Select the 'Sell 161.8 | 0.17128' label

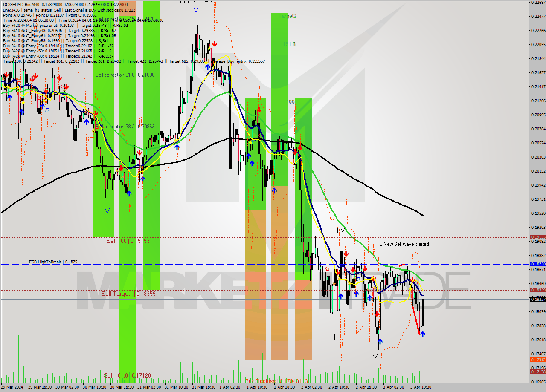pos(127,375)
